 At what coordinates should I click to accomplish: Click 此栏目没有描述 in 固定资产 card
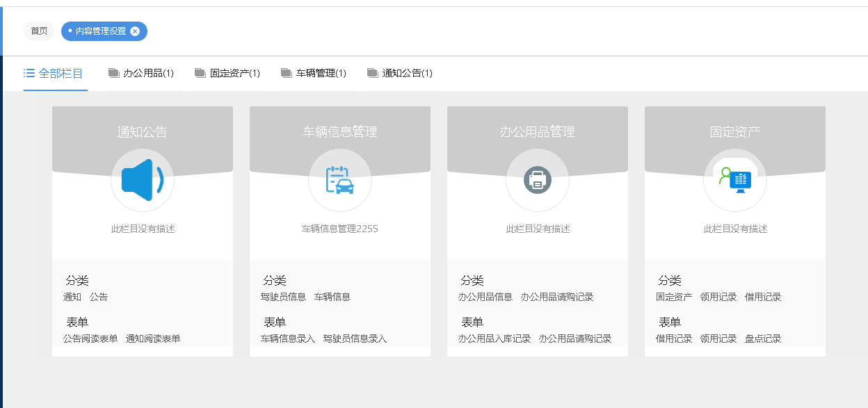pos(735,229)
